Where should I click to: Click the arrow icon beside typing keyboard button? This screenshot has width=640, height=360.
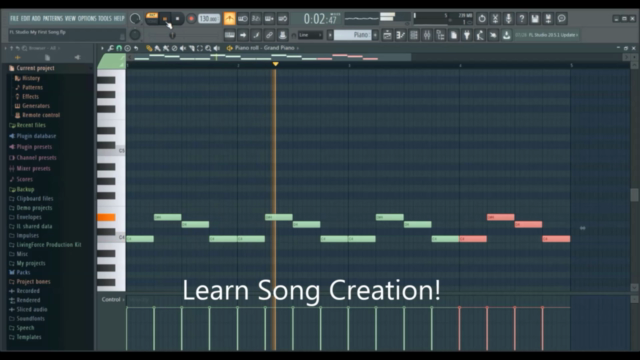coord(243,35)
